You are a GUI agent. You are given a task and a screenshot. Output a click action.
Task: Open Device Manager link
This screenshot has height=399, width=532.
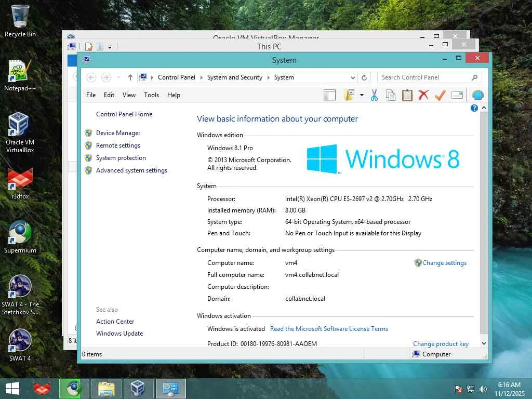click(x=118, y=133)
